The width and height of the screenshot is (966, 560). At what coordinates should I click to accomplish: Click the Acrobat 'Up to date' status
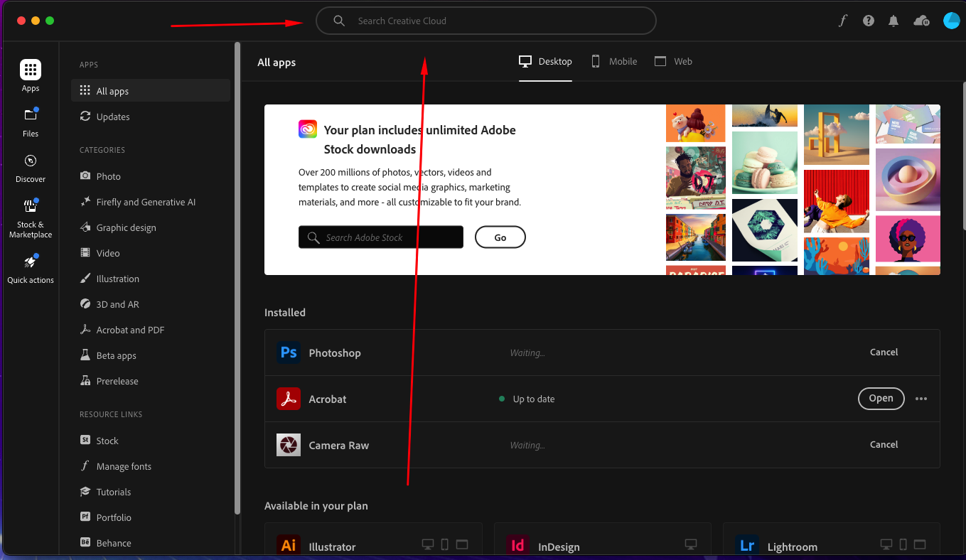[x=527, y=399]
